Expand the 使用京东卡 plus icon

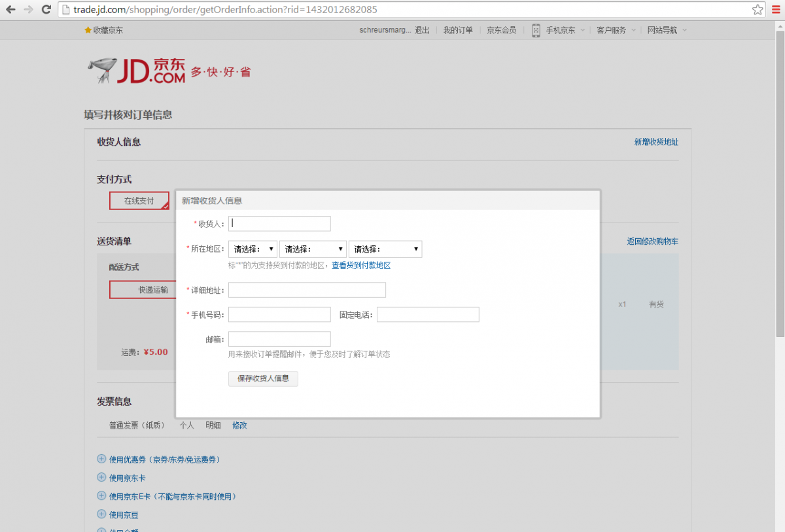pos(101,478)
